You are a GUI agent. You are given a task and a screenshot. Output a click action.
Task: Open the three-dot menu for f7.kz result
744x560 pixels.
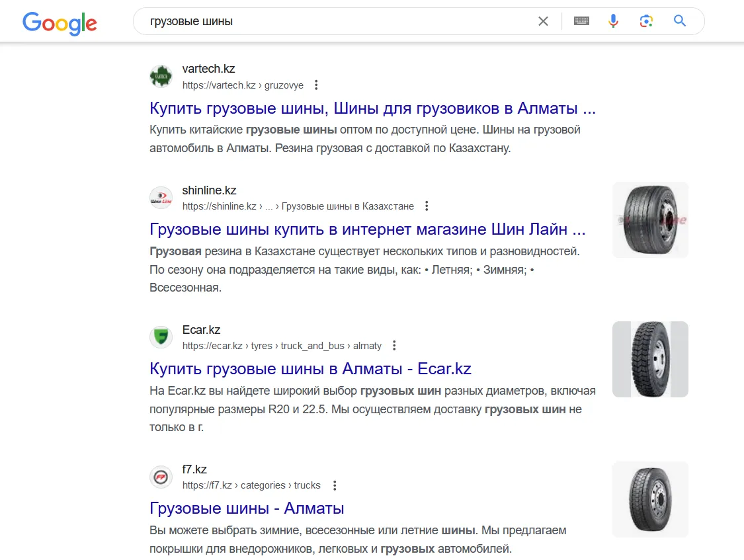[x=335, y=485]
